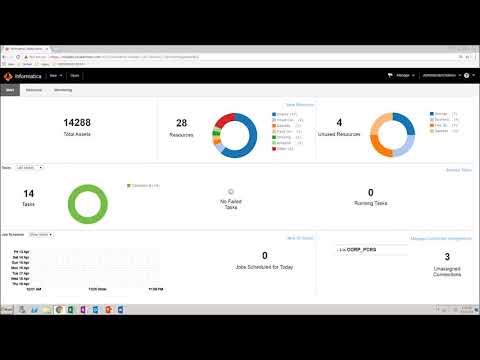Click the 14 Tasks count
The width and height of the screenshot is (480, 360).
pos(29,194)
